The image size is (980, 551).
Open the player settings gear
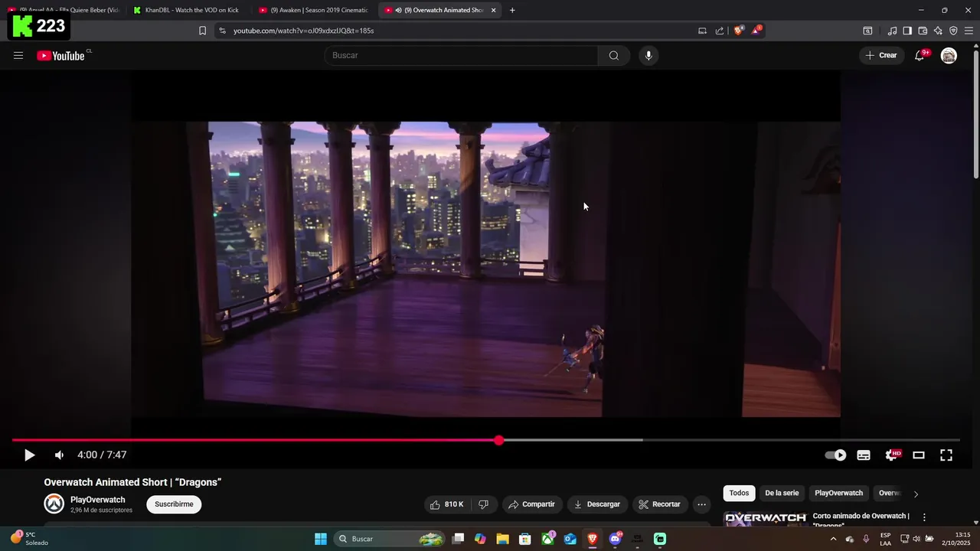pos(892,455)
